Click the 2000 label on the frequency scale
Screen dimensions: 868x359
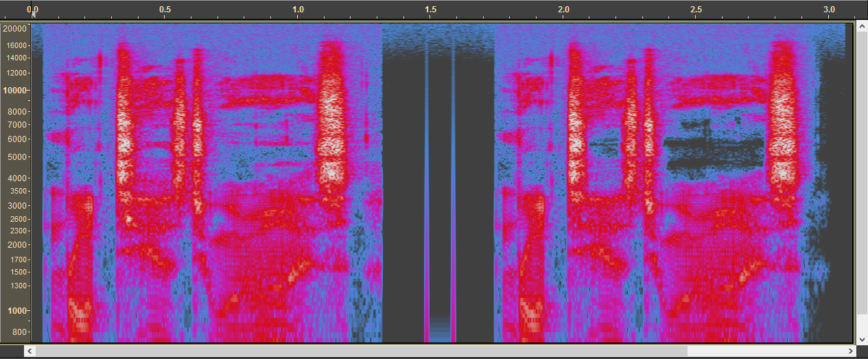point(16,245)
